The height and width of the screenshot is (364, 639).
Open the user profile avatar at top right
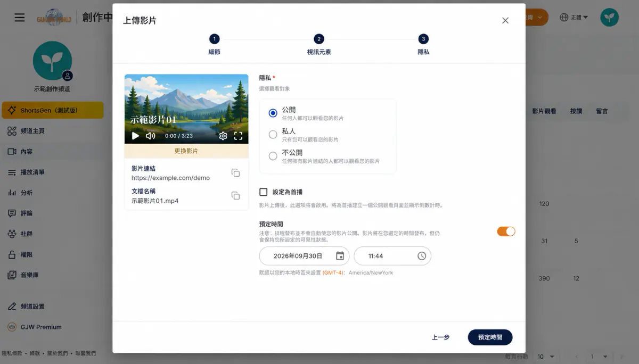pyautogui.click(x=610, y=18)
